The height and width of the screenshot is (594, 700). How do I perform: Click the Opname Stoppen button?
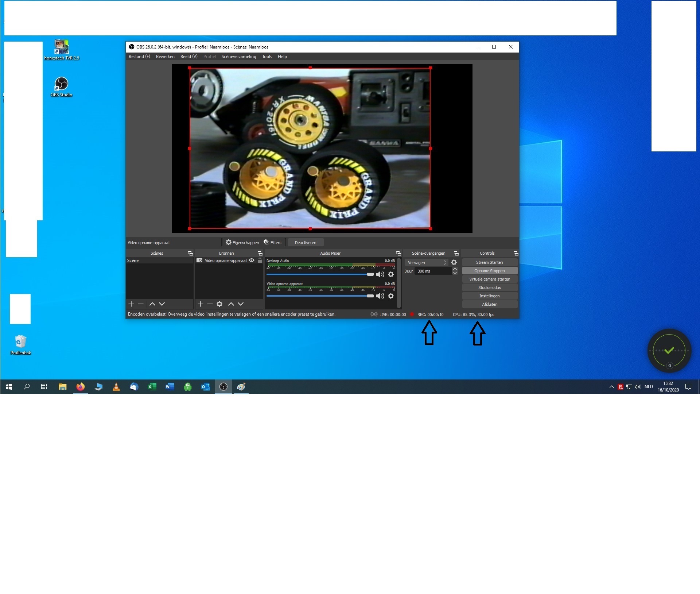pos(490,271)
